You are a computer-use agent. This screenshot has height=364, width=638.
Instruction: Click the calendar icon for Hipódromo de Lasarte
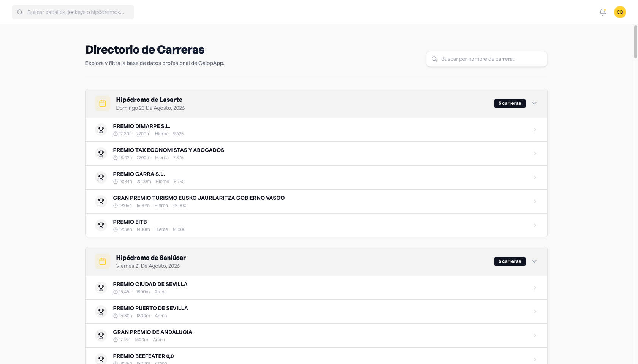point(103,103)
